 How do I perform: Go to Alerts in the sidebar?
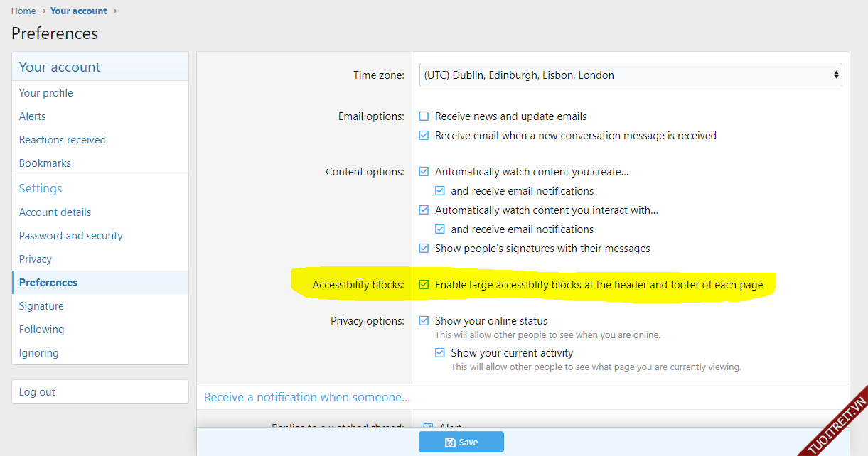(x=33, y=116)
